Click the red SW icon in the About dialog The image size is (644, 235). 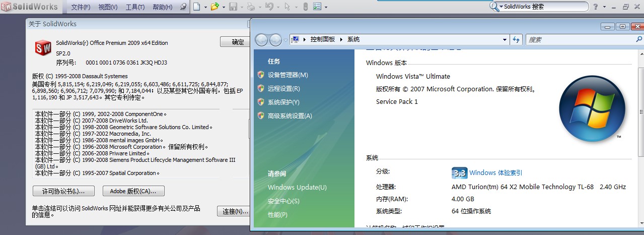click(x=43, y=48)
